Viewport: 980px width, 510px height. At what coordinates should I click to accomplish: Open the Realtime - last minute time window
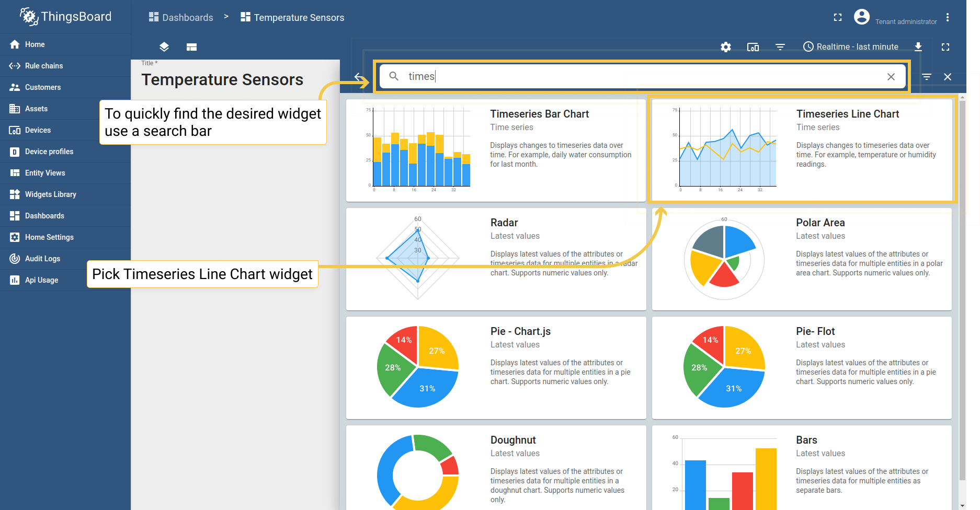click(850, 47)
